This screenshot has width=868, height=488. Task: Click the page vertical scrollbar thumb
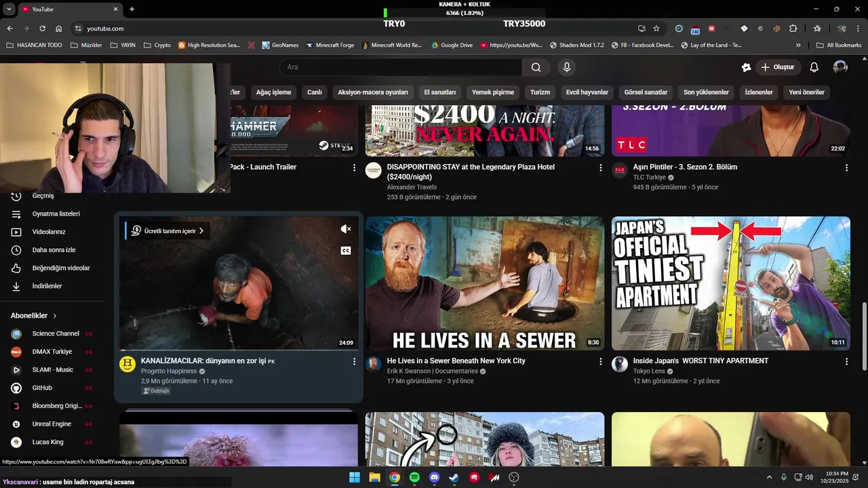tap(863, 336)
